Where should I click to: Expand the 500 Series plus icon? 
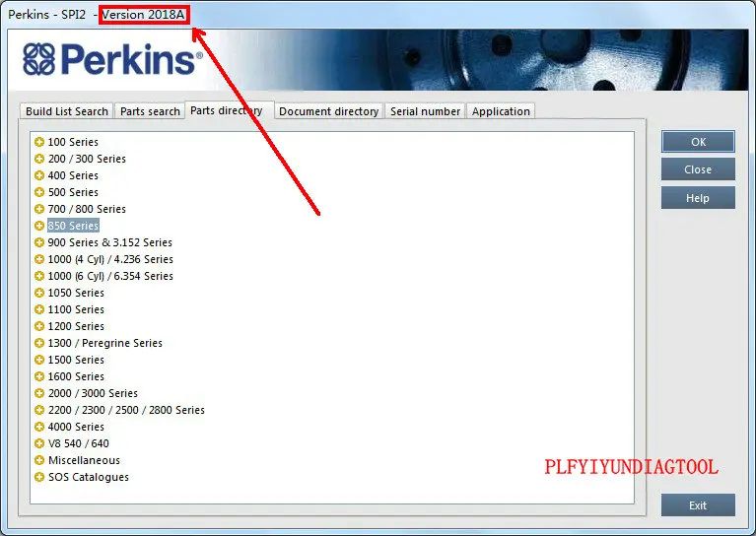[x=39, y=192]
